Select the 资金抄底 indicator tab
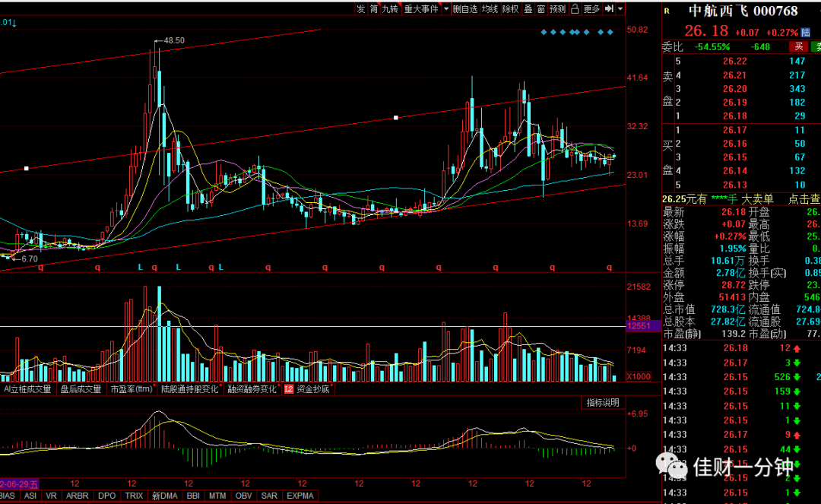This screenshot has width=821, height=504. click(309, 389)
